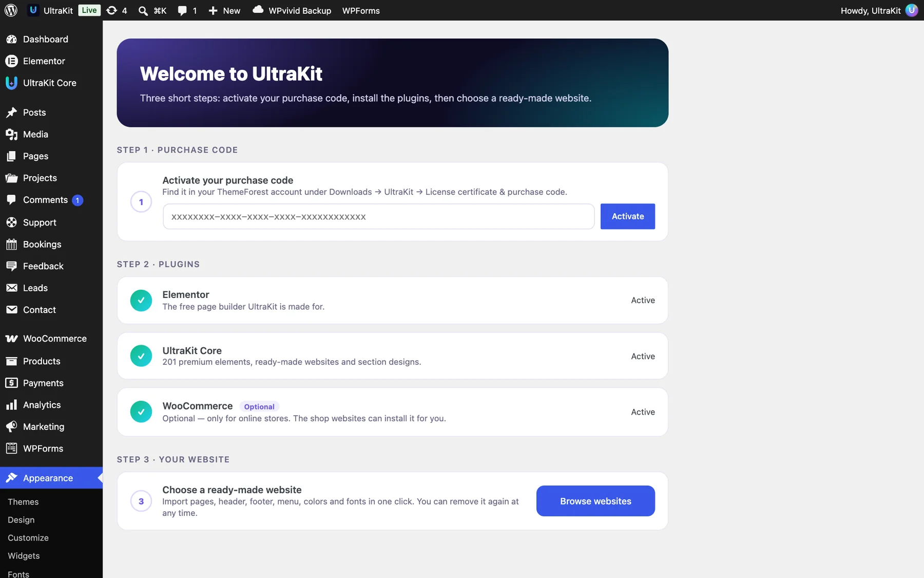This screenshot has height=578, width=924.
Task: Click the Active status on the UltraKit Core row
Action: pos(643,356)
